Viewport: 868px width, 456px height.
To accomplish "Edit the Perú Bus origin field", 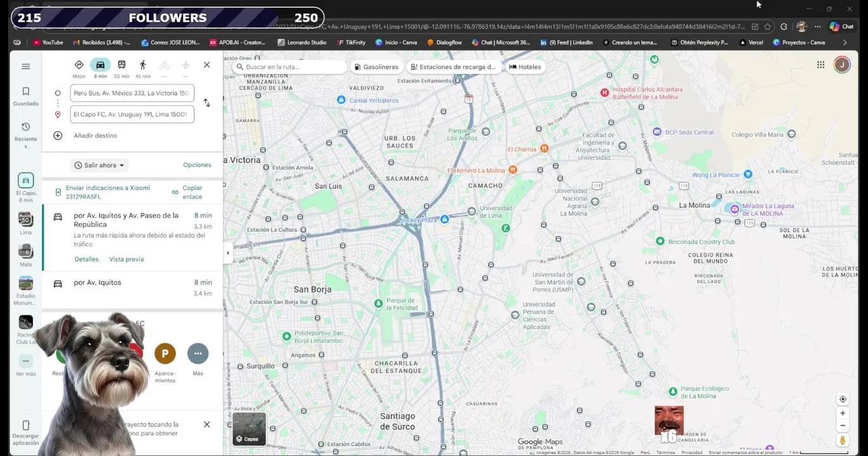I will pyautogui.click(x=132, y=93).
